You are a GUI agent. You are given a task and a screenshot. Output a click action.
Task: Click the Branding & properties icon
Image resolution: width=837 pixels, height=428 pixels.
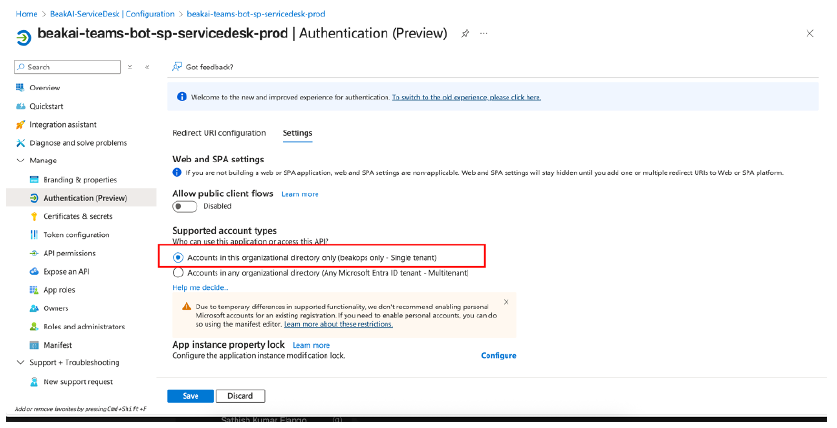34,180
